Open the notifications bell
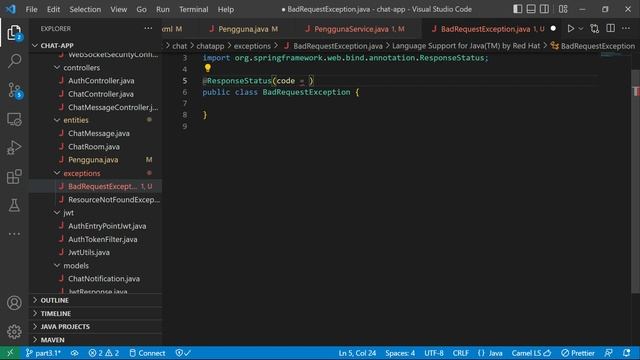The height and width of the screenshot is (360, 640). pyautogui.click(x=627, y=353)
